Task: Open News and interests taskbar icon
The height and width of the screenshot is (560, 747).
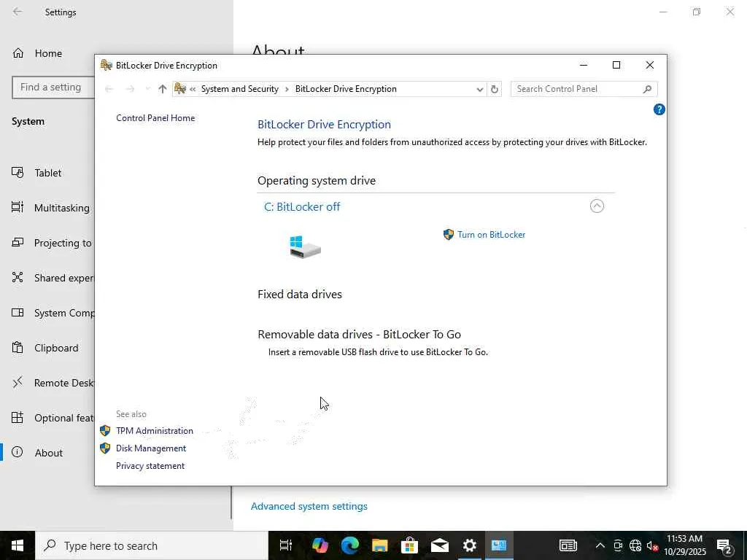Action: point(568,545)
